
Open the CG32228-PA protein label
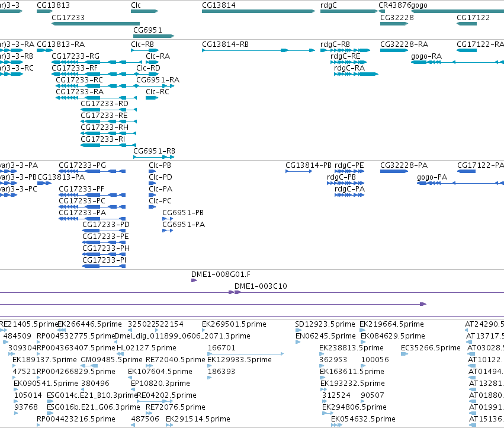[x=404, y=165]
